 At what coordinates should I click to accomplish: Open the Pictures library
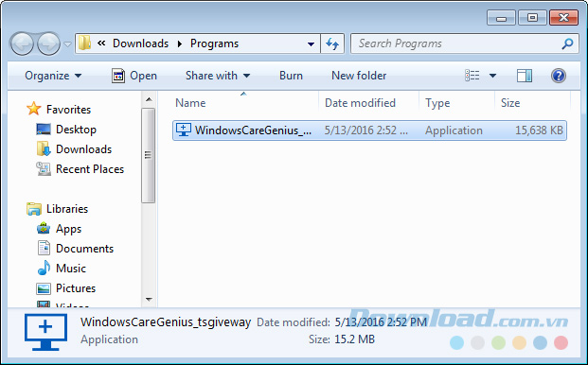76,287
